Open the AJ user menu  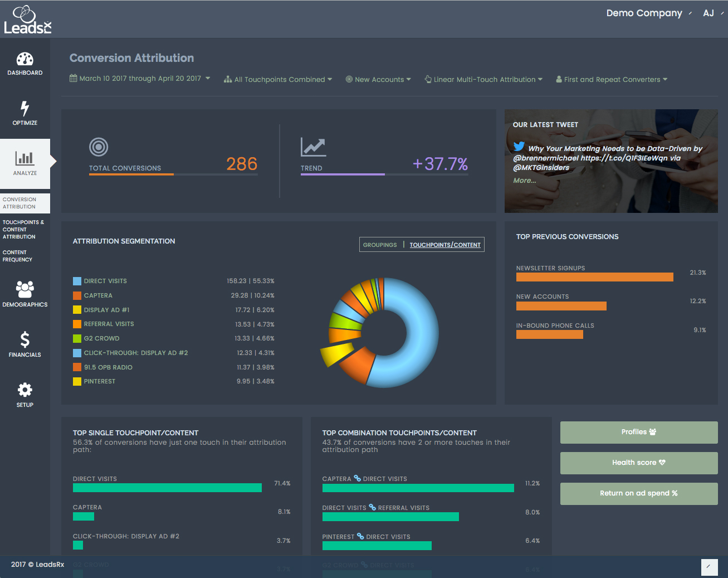[x=713, y=13]
